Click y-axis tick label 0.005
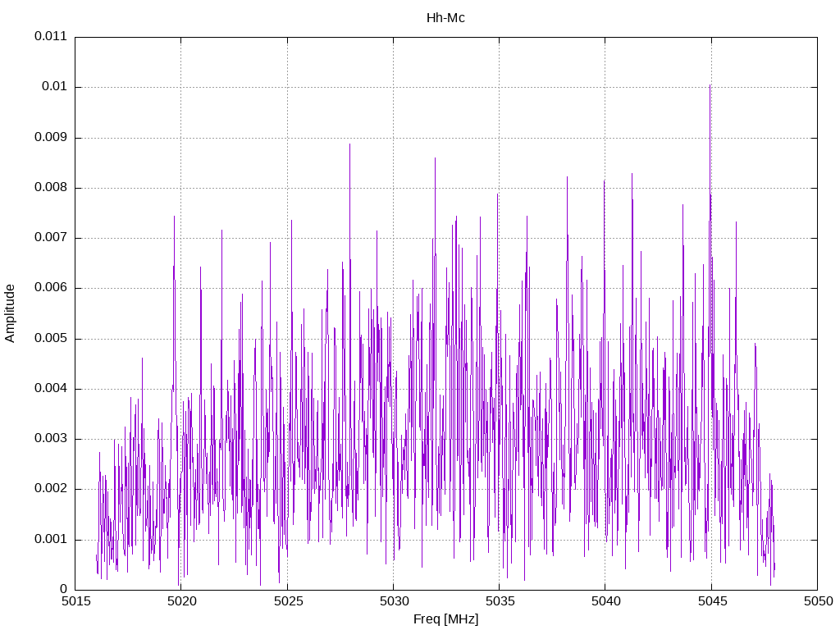This screenshot has width=840, height=630. tap(51, 338)
